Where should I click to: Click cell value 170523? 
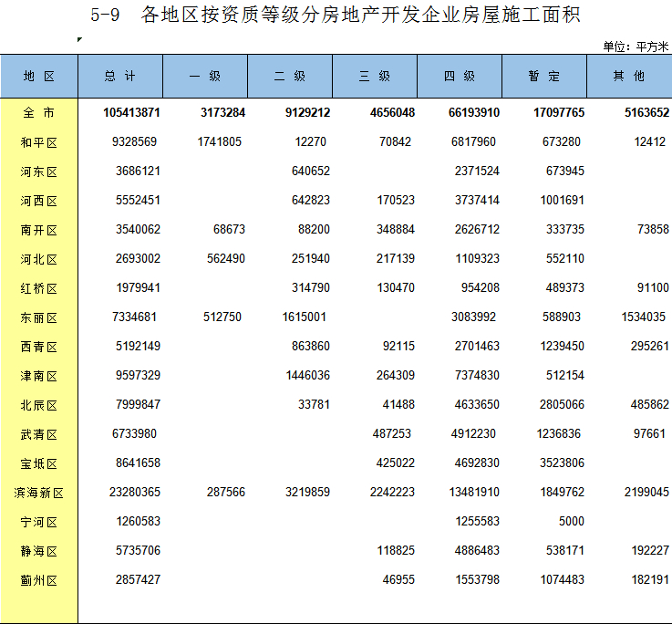pyautogui.click(x=396, y=200)
